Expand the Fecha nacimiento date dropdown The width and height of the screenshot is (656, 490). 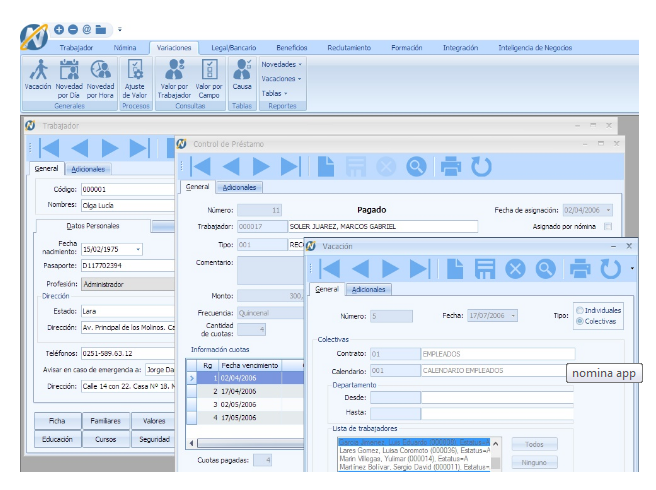coord(138,249)
